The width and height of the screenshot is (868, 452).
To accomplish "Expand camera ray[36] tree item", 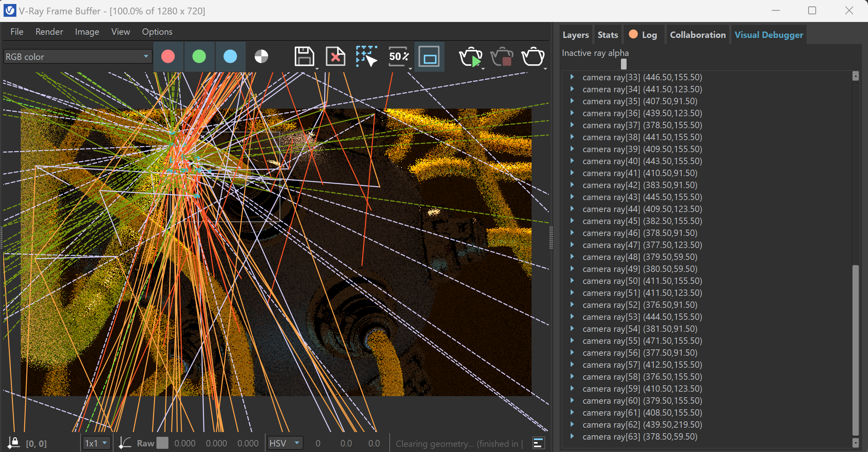I will 572,113.
